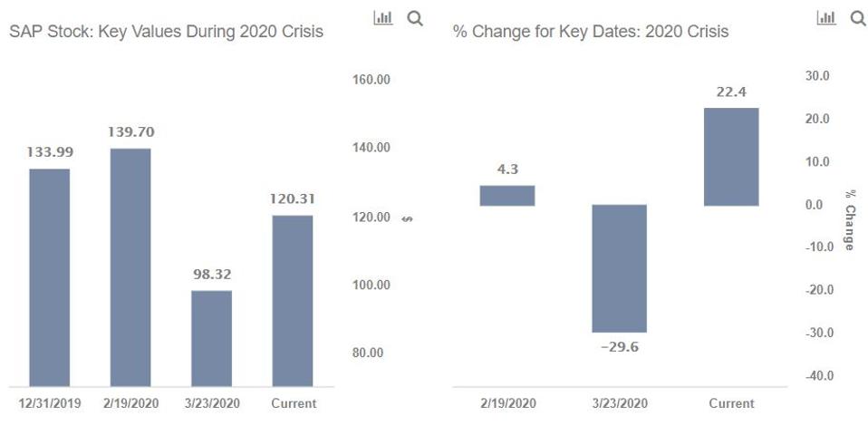Click the 139.70 value label
Screen dimensions: 868x426
click(131, 132)
